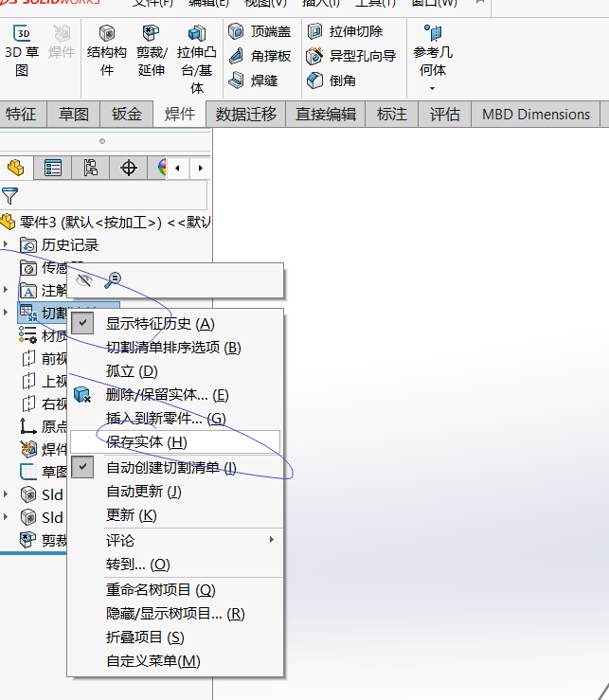Click the 焊缝 weld bead tool
This screenshot has width=609, height=700.
[x=253, y=81]
